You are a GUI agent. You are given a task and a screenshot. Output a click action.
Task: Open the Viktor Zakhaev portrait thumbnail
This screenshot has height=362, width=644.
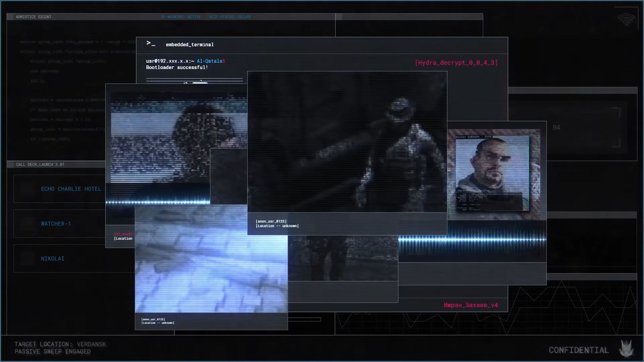(492, 173)
